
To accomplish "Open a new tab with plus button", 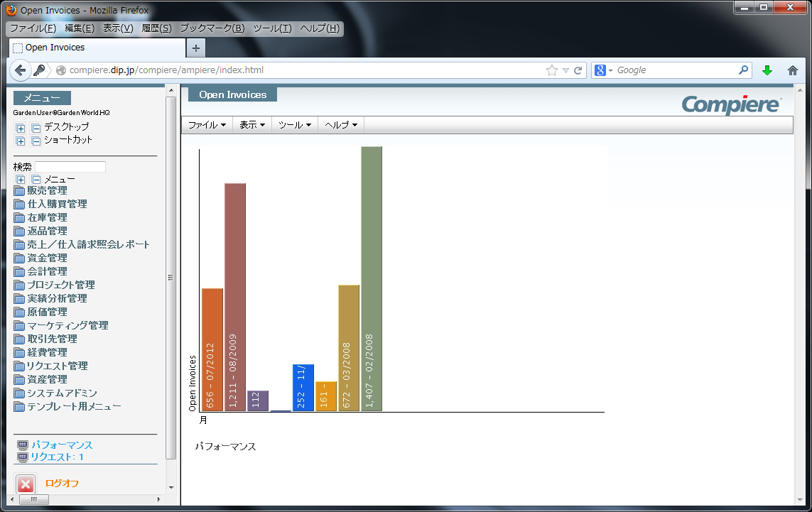I will 196,48.
